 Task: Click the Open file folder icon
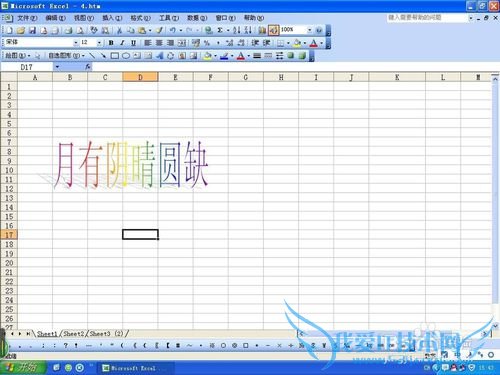[x=21, y=31]
